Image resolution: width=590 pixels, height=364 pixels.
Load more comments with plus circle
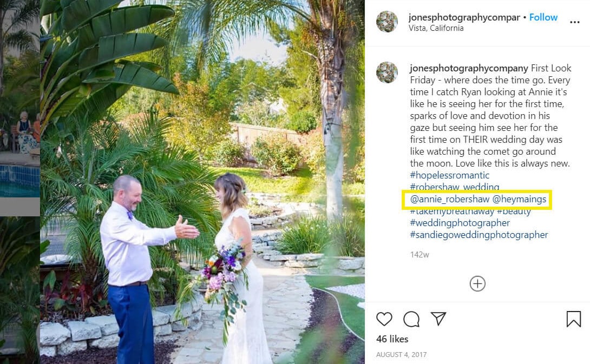click(477, 283)
